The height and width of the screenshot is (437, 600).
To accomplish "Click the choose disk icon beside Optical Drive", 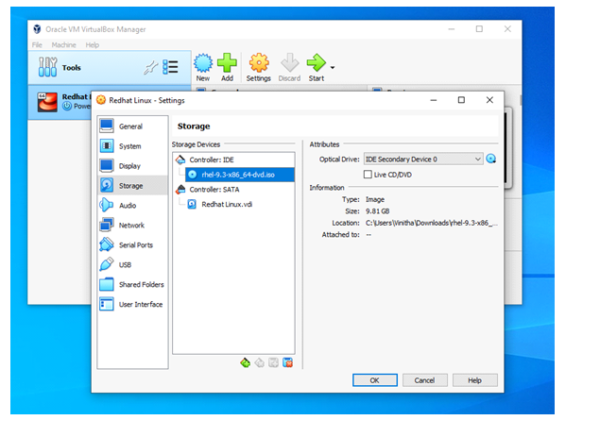I will pos(491,159).
